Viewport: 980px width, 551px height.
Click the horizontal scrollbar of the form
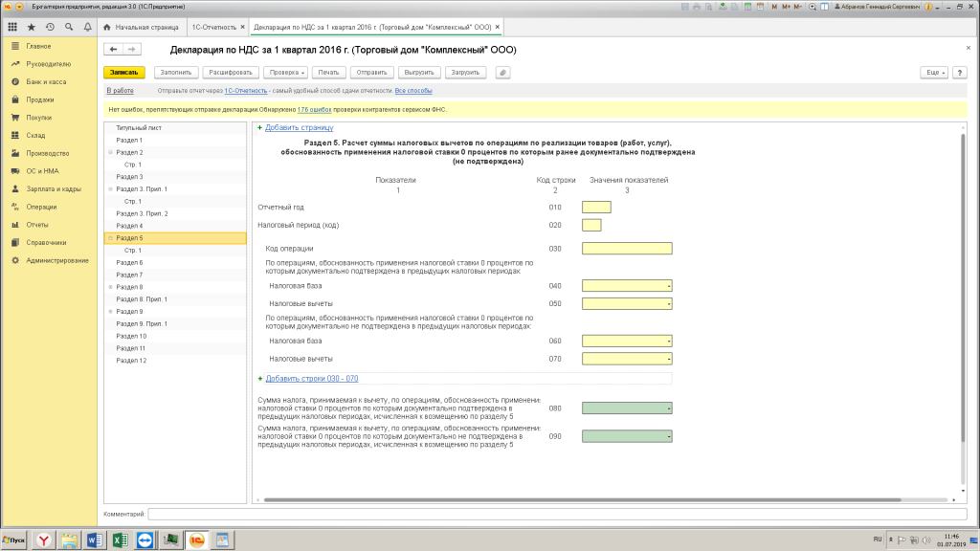582,499
